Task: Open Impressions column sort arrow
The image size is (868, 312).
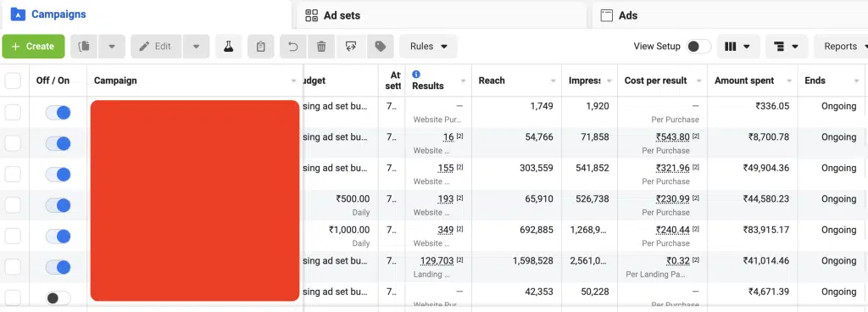Action: click(609, 81)
